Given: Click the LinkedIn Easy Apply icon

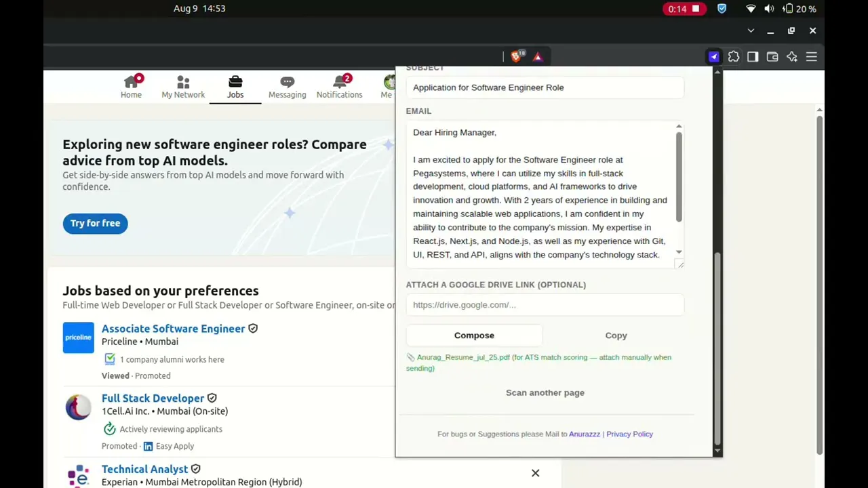Looking at the screenshot, I should pos(148,446).
